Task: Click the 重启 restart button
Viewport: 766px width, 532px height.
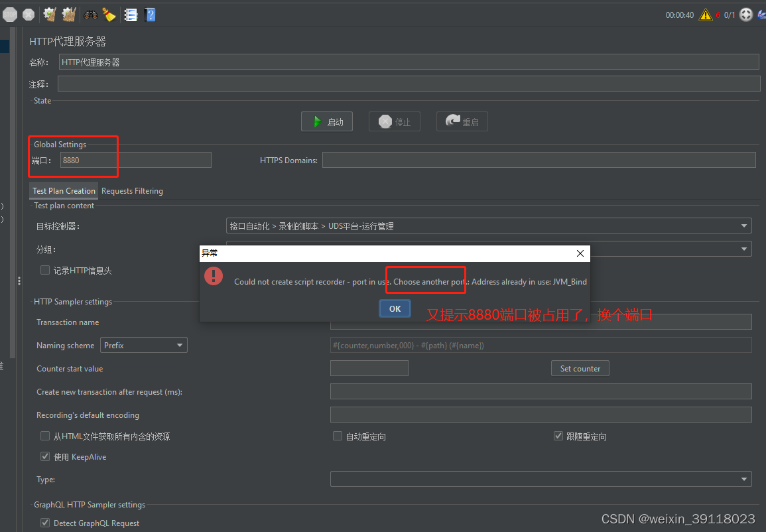Action: tap(462, 121)
